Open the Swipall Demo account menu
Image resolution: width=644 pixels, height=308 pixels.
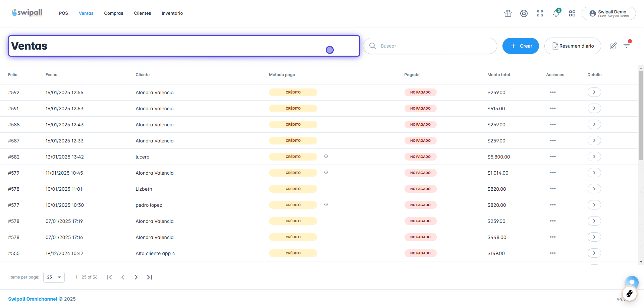pyautogui.click(x=608, y=13)
